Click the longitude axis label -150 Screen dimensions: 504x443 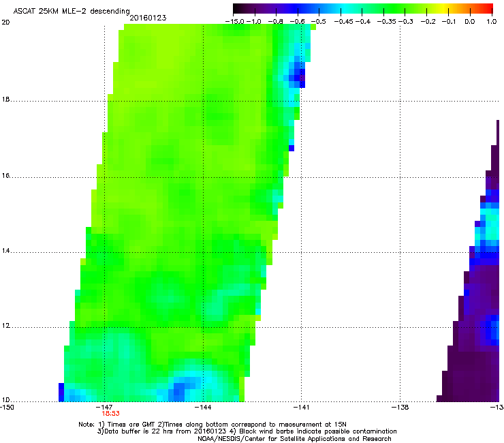(x=7, y=408)
